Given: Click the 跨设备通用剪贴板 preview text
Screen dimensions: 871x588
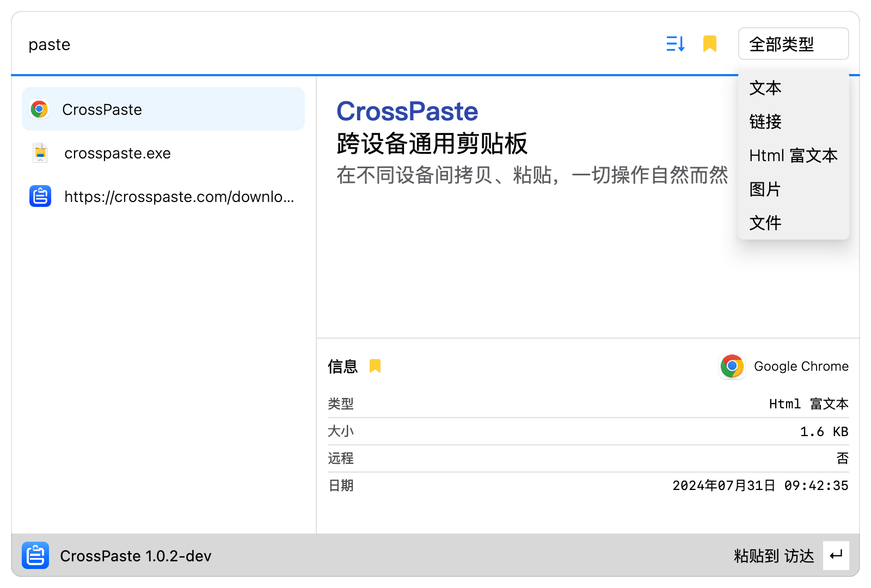Looking at the screenshot, I should coord(432,144).
